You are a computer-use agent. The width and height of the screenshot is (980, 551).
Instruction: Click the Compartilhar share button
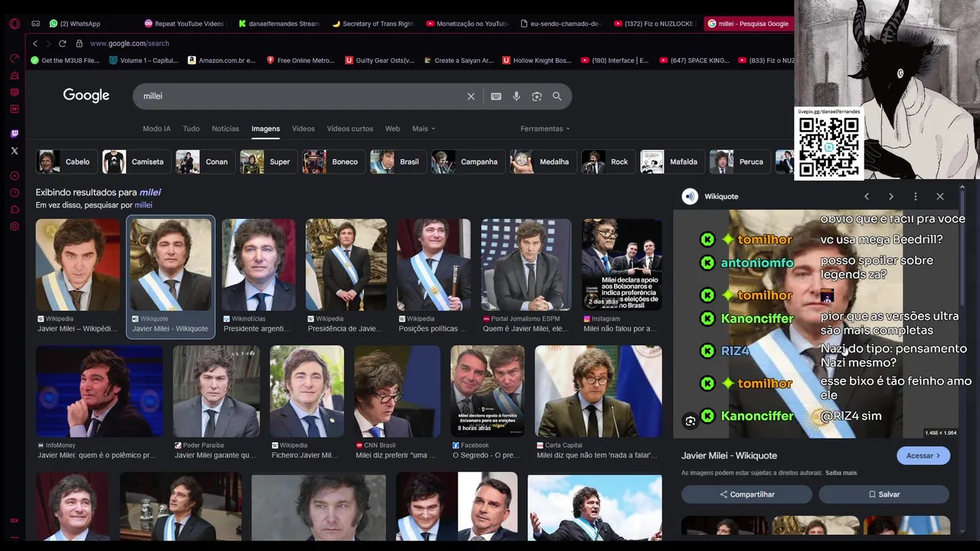tap(747, 494)
